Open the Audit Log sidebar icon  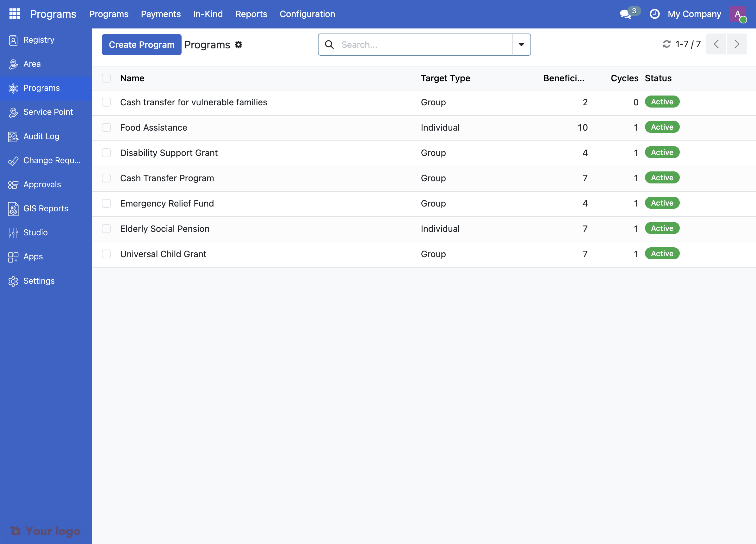(x=13, y=136)
